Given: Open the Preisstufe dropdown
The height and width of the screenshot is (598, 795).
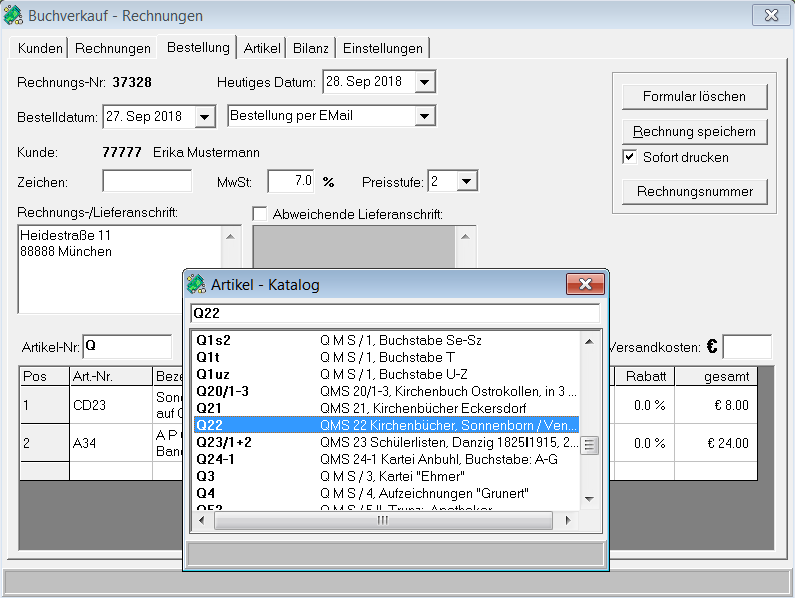Looking at the screenshot, I should tap(467, 181).
